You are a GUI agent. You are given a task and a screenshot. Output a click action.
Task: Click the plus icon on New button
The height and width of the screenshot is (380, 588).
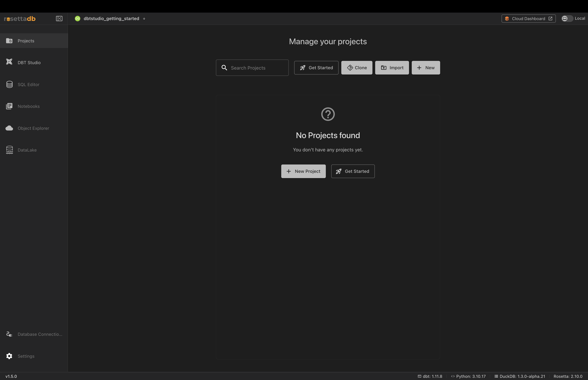coord(419,68)
